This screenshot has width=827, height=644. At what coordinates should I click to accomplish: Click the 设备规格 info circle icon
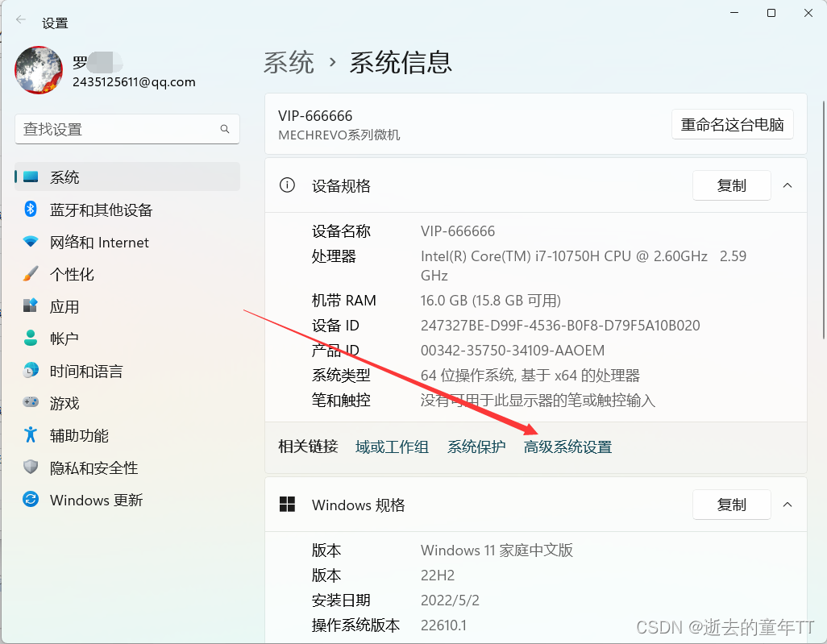click(287, 185)
